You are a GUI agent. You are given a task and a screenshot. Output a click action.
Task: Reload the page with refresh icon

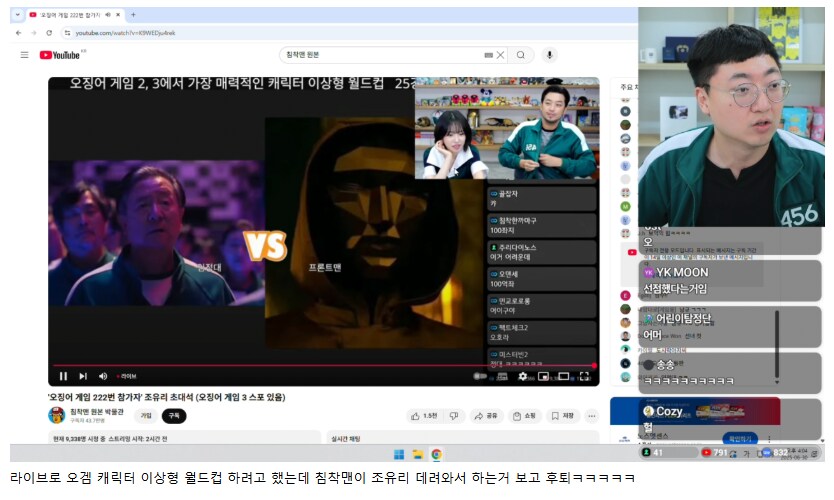coord(49,33)
